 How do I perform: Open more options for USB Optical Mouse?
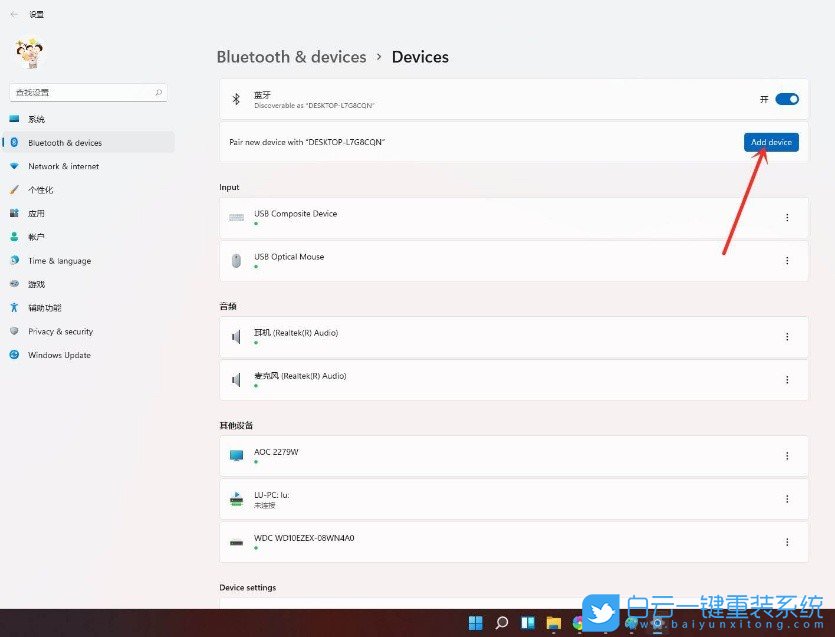(787, 261)
